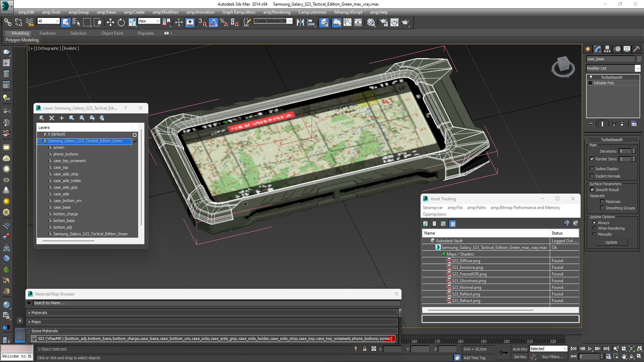The image size is (644, 362).
Task: Click the Set Key button
Action: [520, 357]
